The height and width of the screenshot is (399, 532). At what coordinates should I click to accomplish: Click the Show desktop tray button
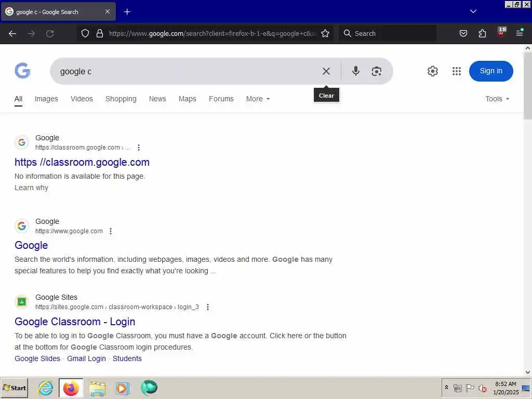526,388
